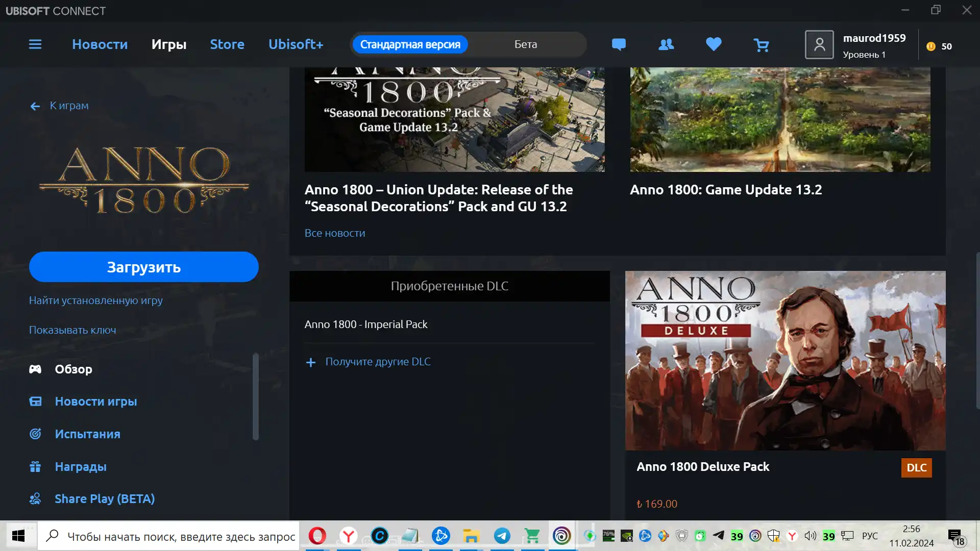980x551 pixels.
Task: Click the blue Загрузить button
Action: click(144, 267)
